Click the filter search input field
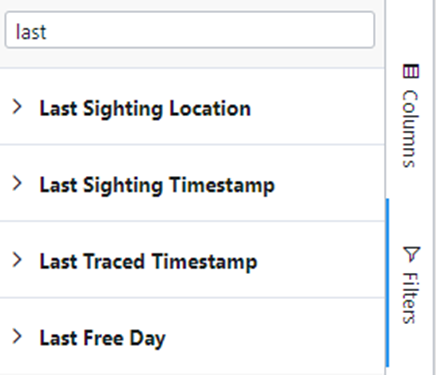 (x=190, y=30)
